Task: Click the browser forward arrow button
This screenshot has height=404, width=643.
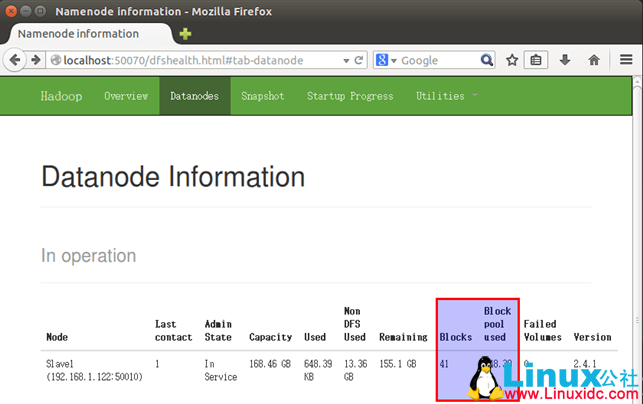Action: tap(36, 60)
